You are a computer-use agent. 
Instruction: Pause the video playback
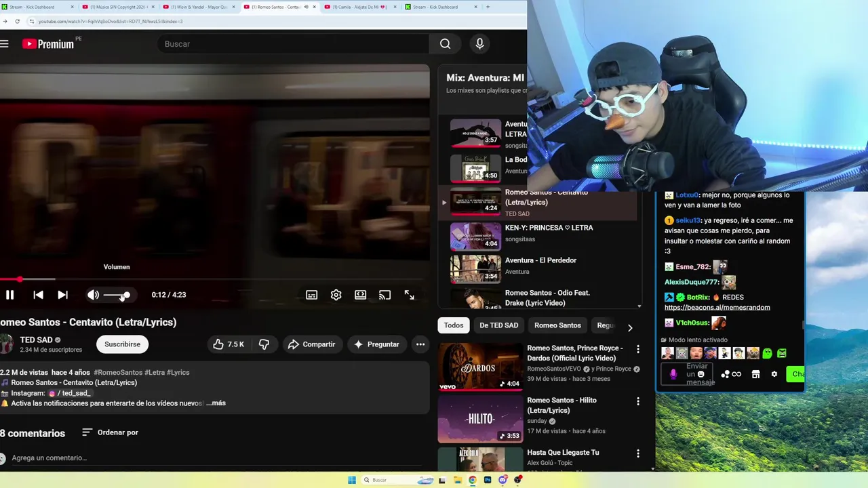tap(9, 295)
